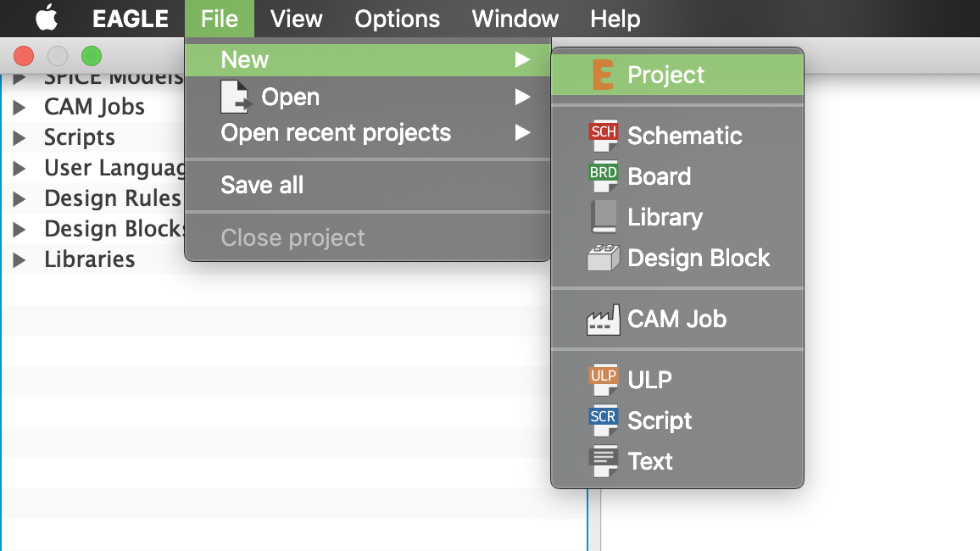980x551 pixels.
Task: Select Design Rules in the tree
Action: (x=112, y=198)
